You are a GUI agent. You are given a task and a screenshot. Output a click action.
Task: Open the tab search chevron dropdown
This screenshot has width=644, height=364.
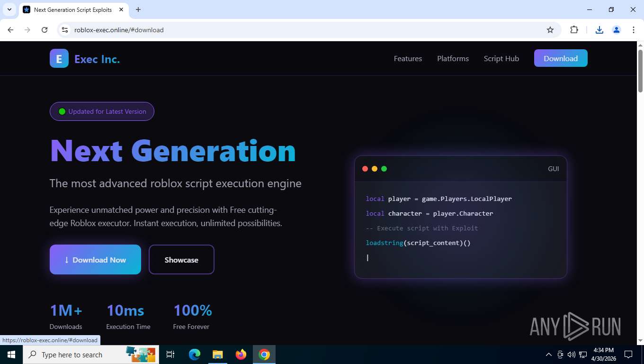click(x=9, y=9)
